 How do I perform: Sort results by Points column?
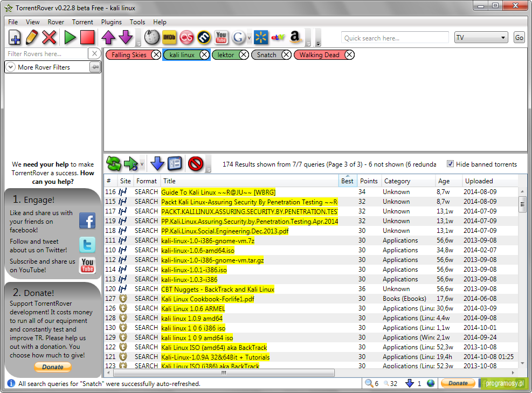(x=369, y=181)
